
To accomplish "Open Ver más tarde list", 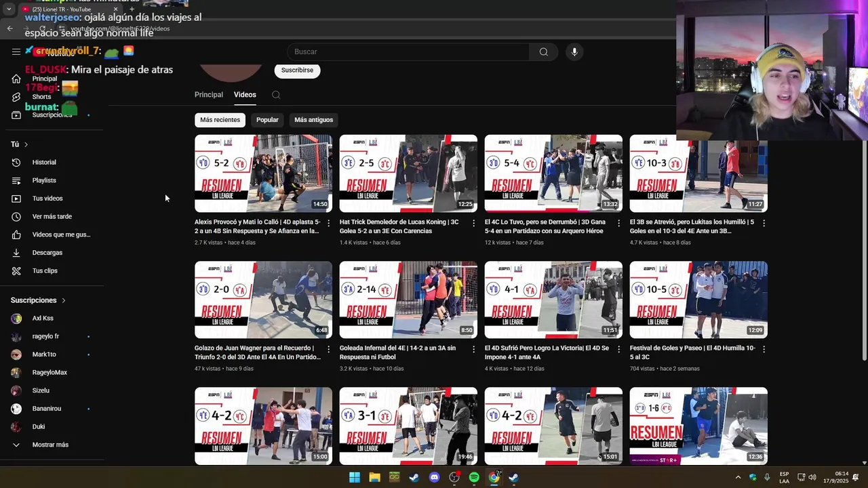I will click(52, 217).
